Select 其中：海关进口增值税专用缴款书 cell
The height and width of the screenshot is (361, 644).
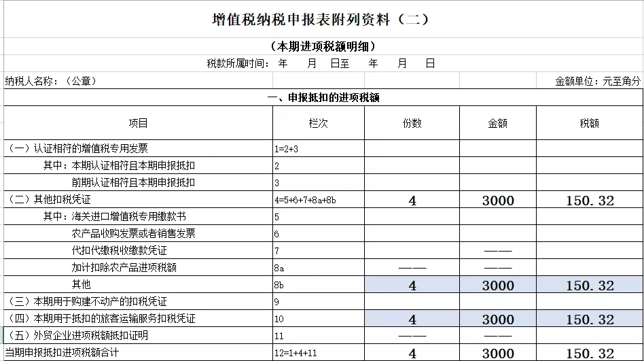[138, 216]
